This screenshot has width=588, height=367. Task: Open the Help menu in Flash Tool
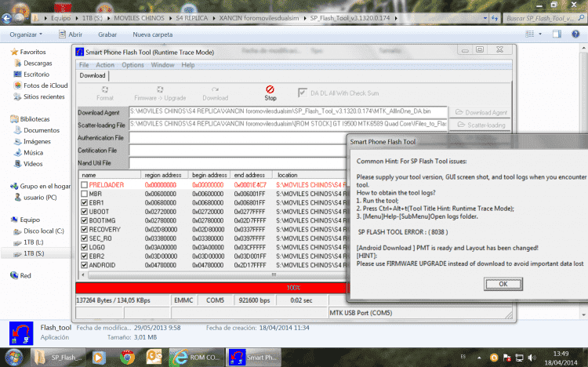tap(188, 65)
